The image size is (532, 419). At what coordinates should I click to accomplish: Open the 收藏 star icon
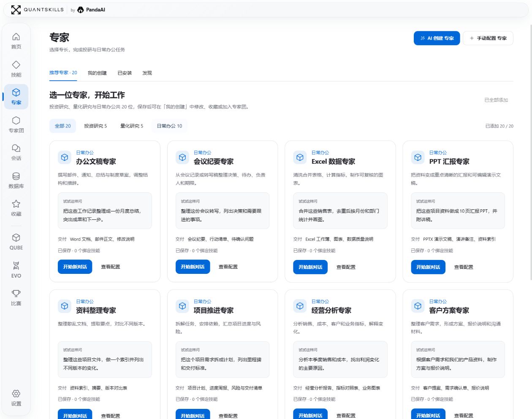pyautogui.click(x=16, y=204)
